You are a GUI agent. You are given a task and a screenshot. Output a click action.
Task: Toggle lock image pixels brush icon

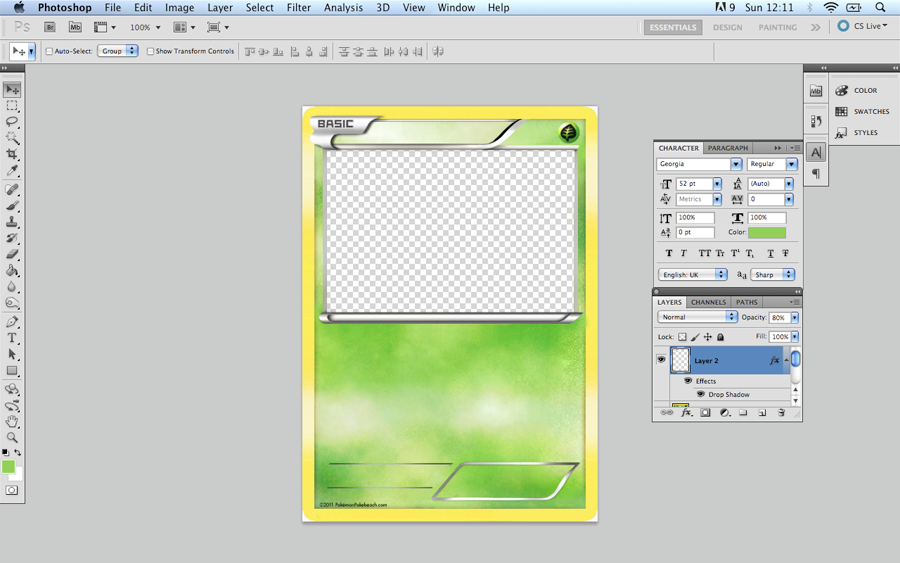[695, 337]
